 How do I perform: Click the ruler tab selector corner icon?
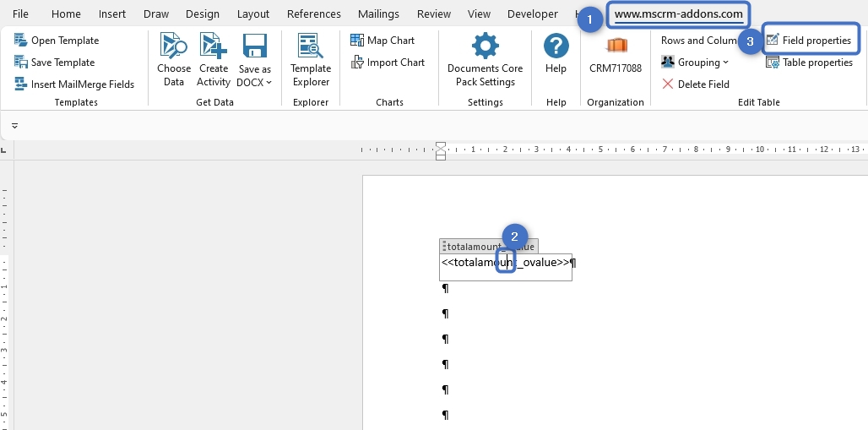4,150
